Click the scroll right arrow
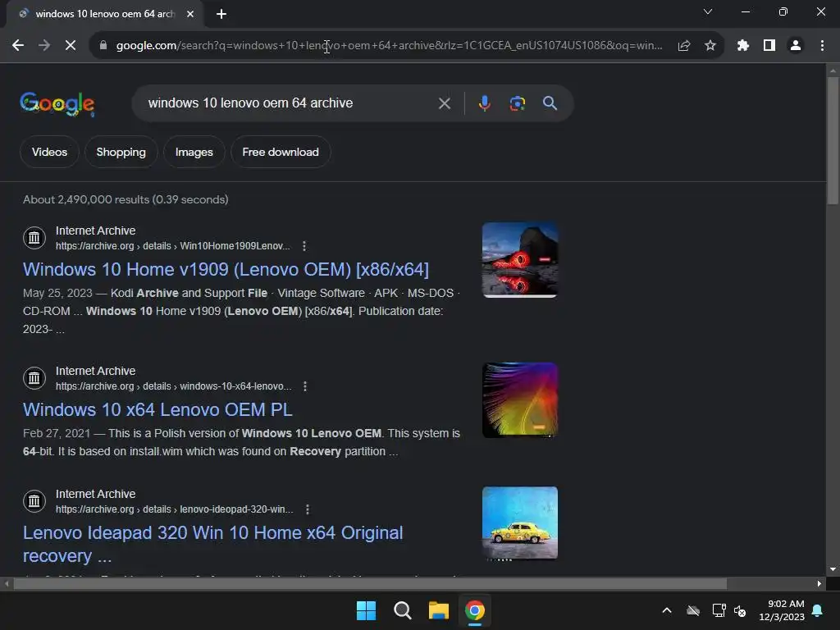 tap(819, 583)
